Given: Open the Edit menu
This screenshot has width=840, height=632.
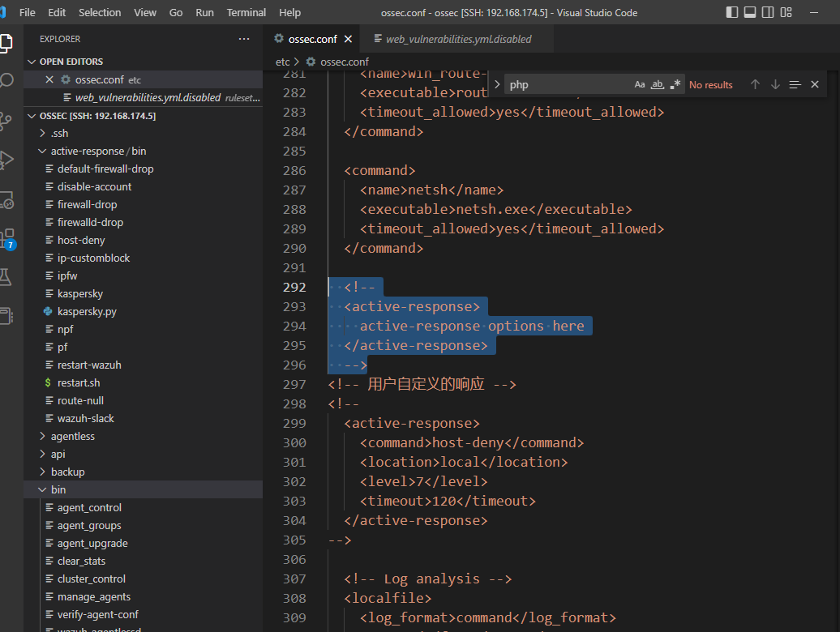Looking at the screenshot, I should (57, 12).
